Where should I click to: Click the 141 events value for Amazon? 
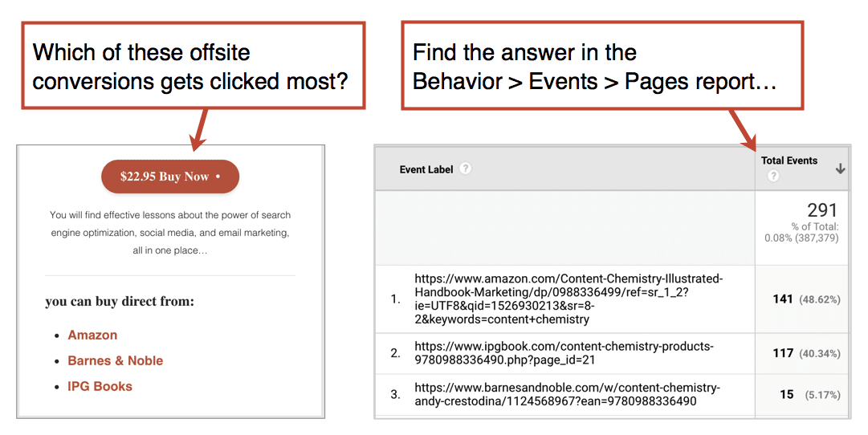(783, 299)
